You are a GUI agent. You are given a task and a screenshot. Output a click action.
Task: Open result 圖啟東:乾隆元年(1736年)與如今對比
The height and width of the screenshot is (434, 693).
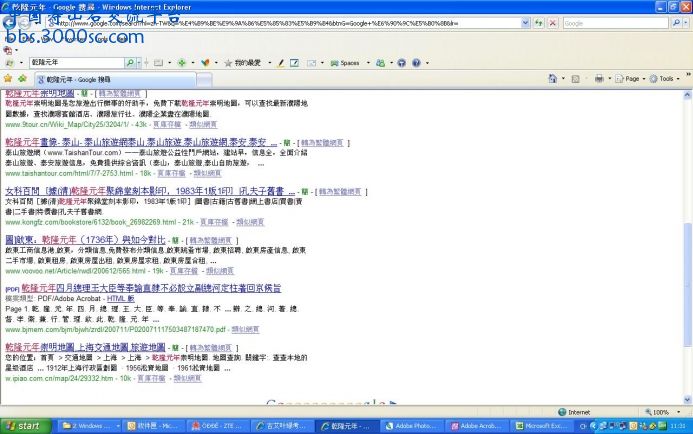85,240
